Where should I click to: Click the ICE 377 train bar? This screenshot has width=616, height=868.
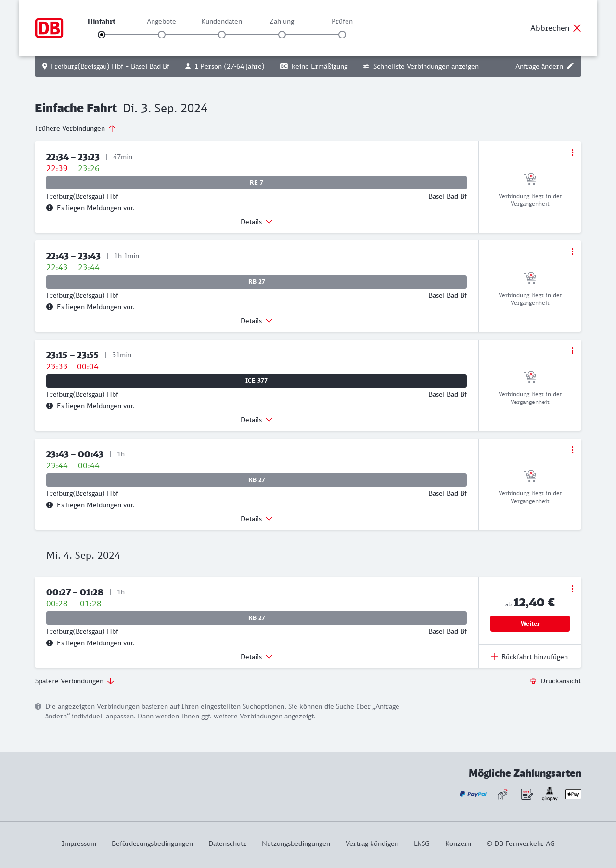257,381
